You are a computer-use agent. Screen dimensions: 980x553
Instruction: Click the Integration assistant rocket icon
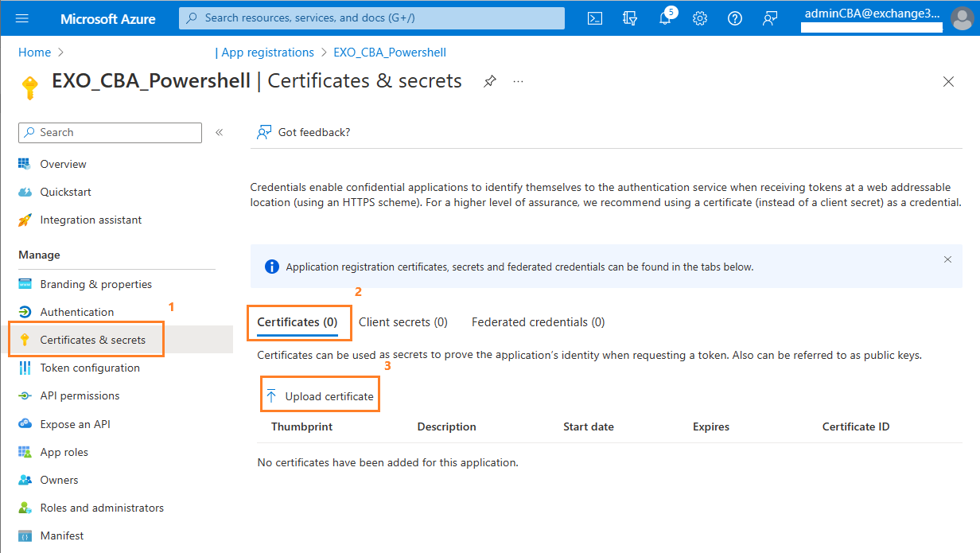tap(25, 220)
